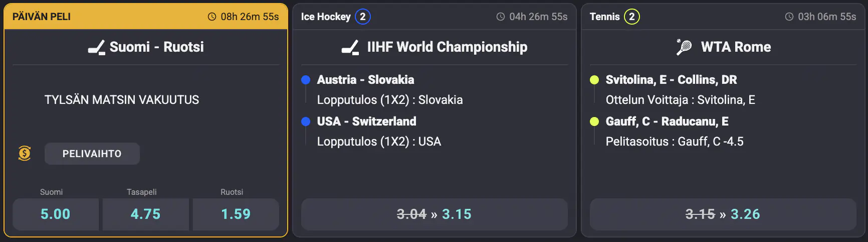Click the hockey stick icon beside Suomi - Ruotsi
868x242 pixels.
(97, 47)
